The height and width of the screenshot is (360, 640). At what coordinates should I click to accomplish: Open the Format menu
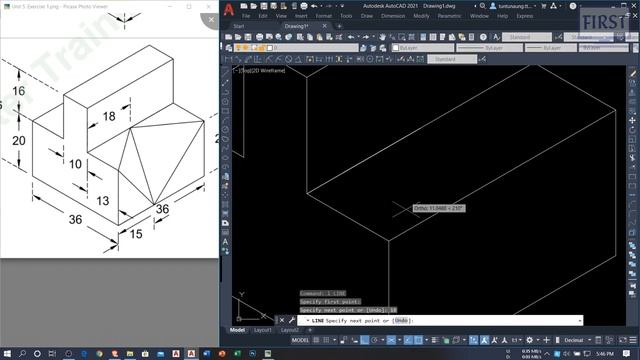(324, 16)
